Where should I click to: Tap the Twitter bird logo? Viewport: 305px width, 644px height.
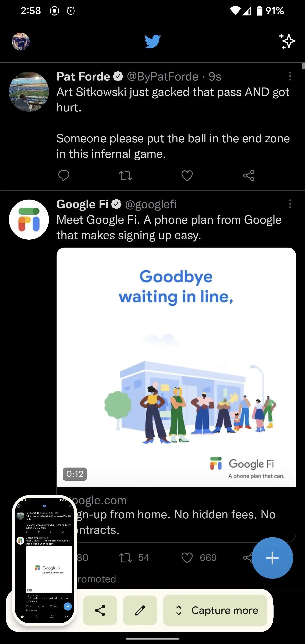(x=152, y=42)
